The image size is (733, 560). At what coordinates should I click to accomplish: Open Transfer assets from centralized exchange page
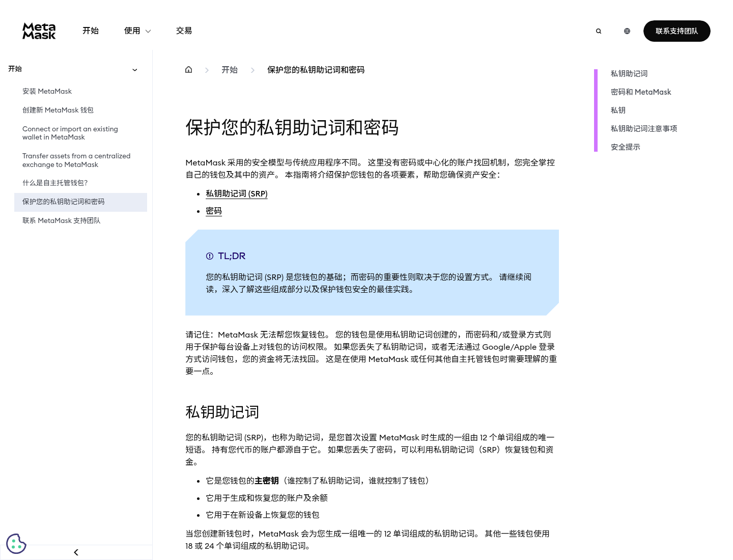tap(76, 160)
